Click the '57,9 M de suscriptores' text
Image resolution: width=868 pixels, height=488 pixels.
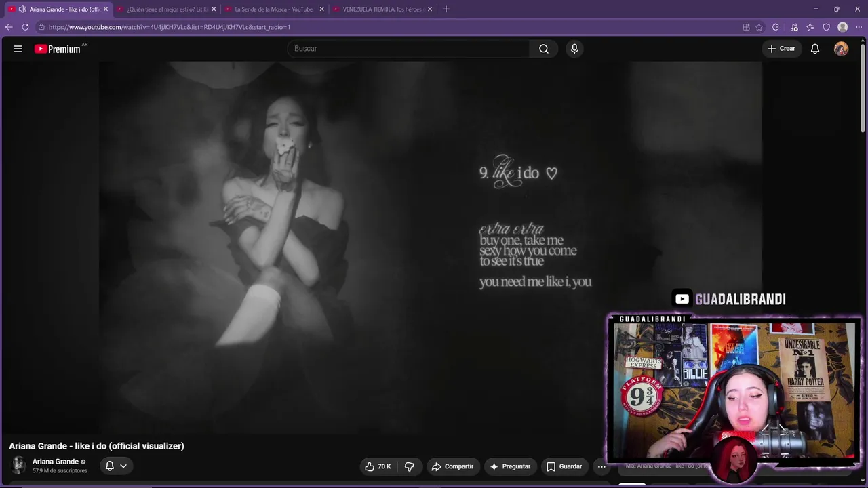pyautogui.click(x=60, y=471)
